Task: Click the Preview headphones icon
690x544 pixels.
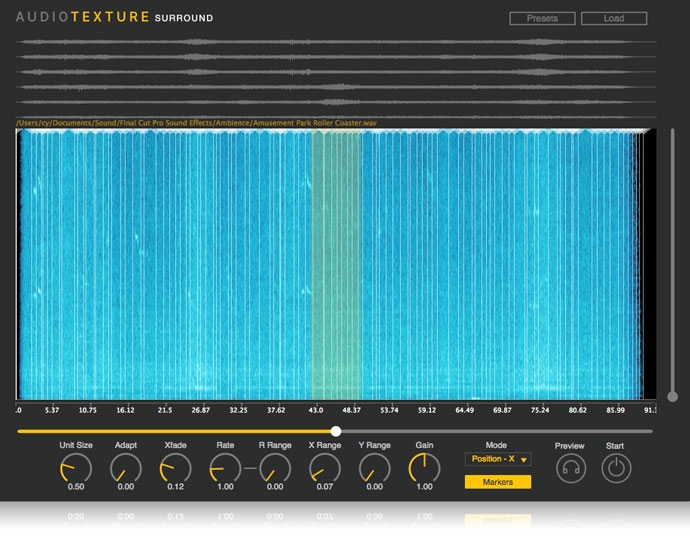Action: 570,467
